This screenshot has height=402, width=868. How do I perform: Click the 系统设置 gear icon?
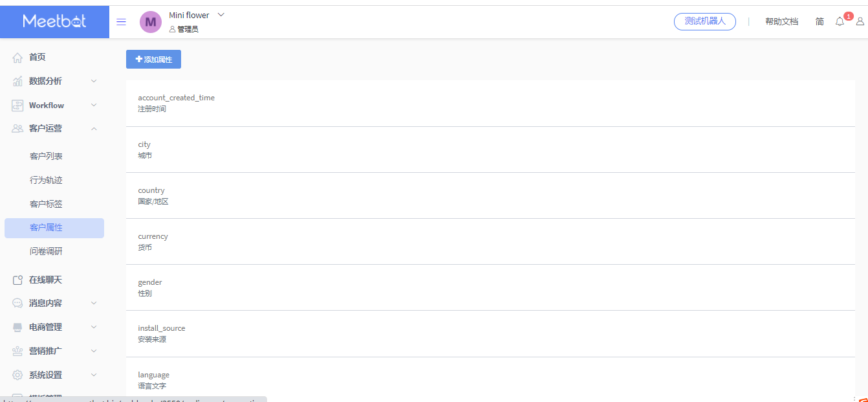17,375
